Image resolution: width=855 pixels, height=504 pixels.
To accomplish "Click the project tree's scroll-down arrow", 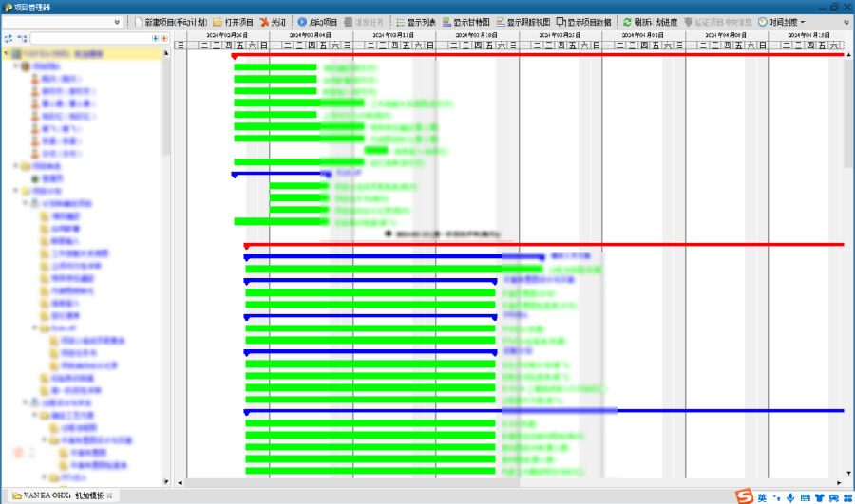I will 166,481.
